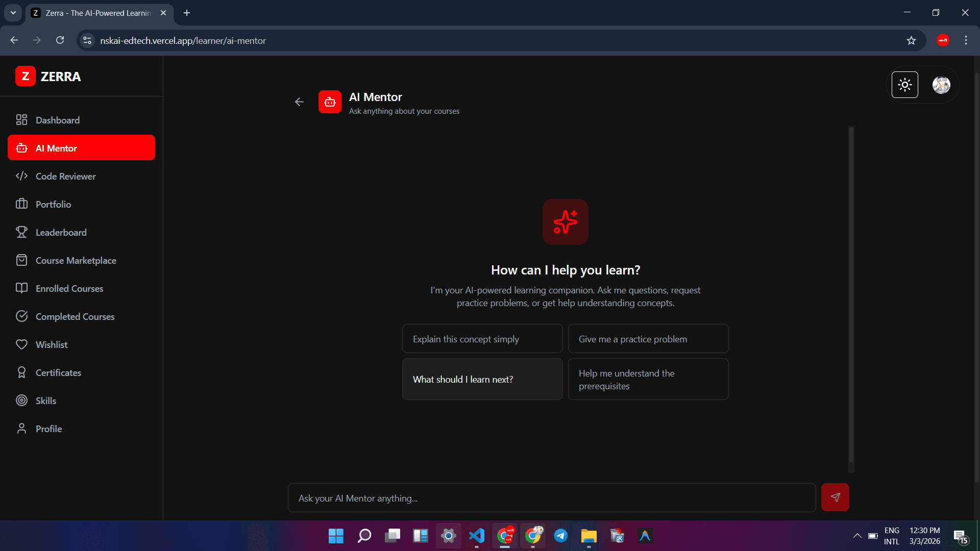
Task: Send message with the paper plane icon
Action: (835, 497)
